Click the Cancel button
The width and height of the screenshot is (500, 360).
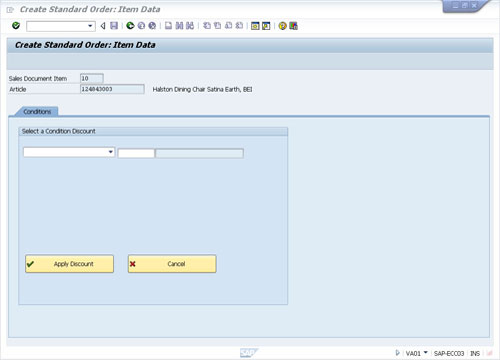coord(172,264)
